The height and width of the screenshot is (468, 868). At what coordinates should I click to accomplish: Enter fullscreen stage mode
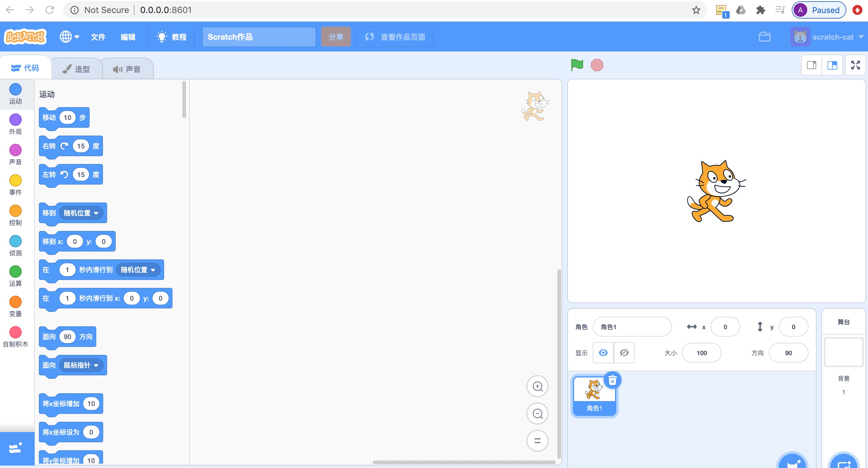(x=855, y=65)
